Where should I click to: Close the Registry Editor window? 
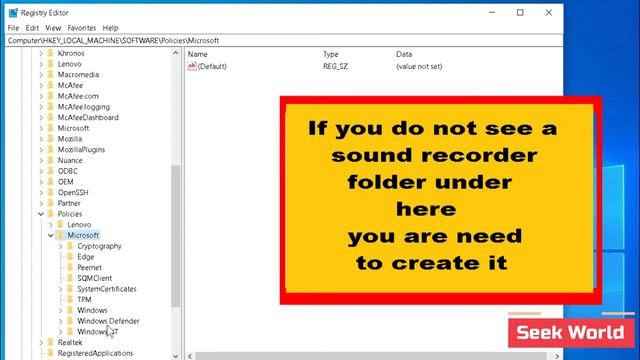(549, 13)
